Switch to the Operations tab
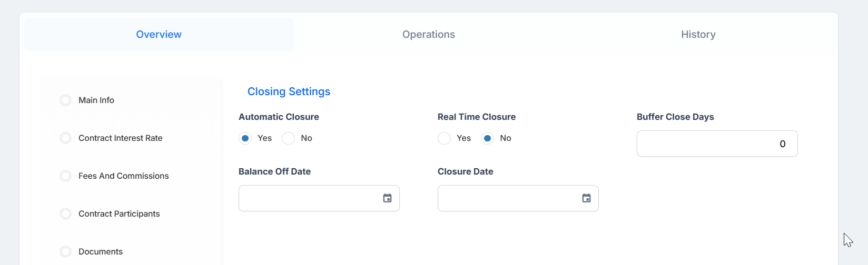The image size is (868, 265). (429, 34)
